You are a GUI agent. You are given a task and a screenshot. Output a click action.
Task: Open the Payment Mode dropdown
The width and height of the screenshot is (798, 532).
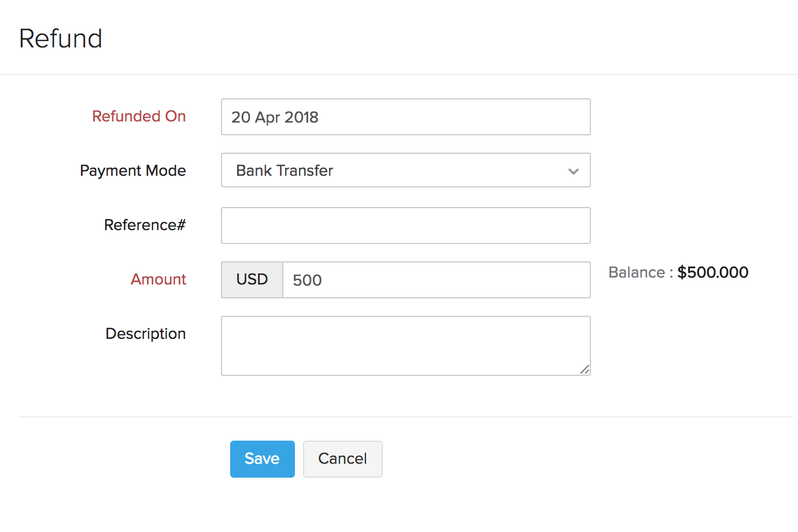[x=405, y=170]
